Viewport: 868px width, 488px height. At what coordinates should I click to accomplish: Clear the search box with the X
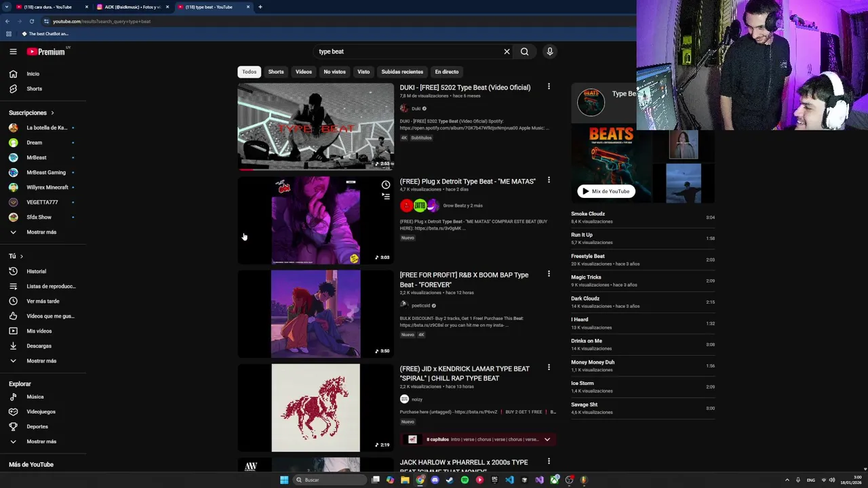pyautogui.click(x=507, y=52)
